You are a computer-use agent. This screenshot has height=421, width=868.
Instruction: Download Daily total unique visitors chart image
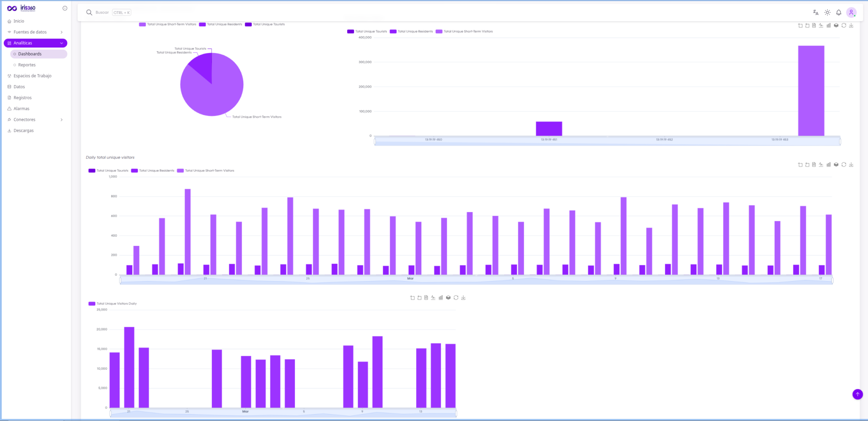(851, 164)
